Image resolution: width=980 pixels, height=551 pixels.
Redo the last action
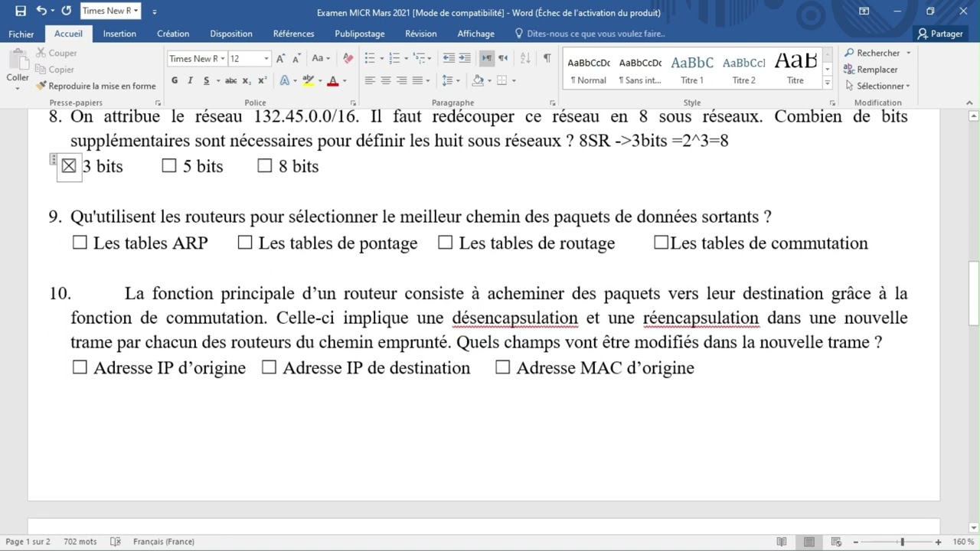[x=67, y=11]
